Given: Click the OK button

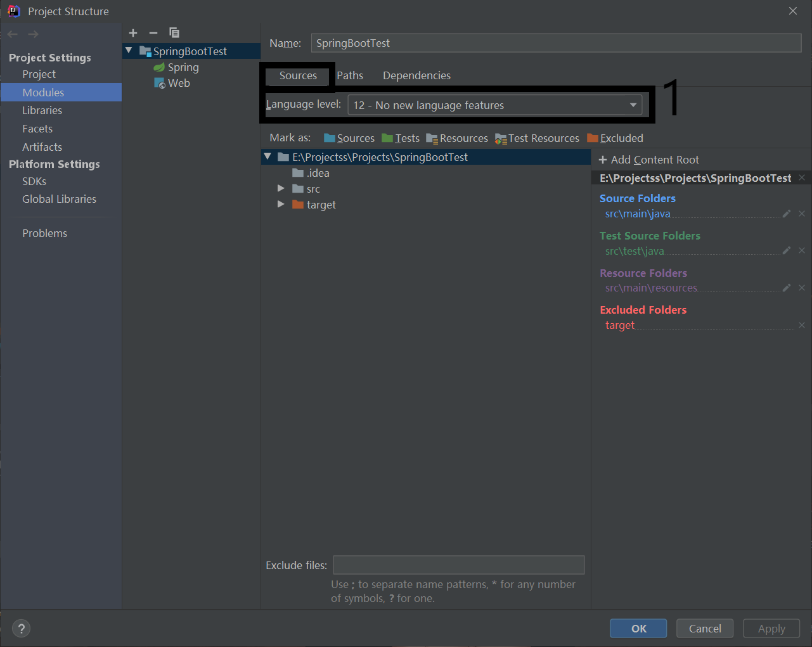Looking at the screenshot, I should [638, 629].
